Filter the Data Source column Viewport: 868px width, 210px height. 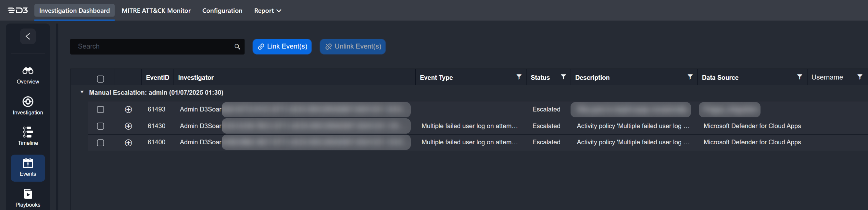click(799, 77)
